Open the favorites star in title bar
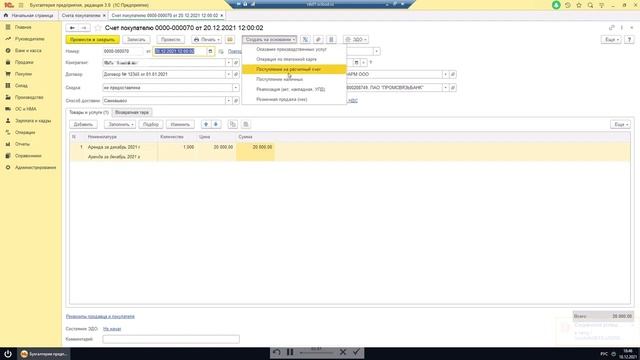640x360 pixels. tap(579, 5)
